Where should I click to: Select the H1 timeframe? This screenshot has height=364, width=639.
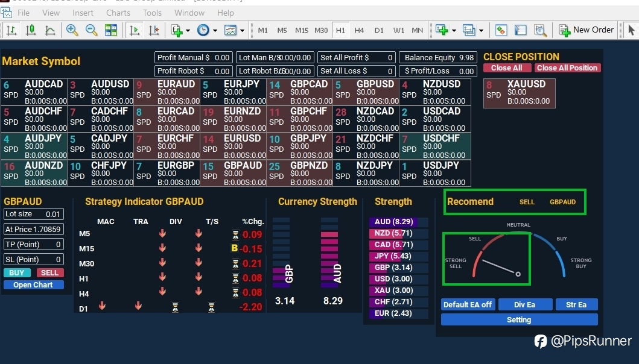coord(340,31)
